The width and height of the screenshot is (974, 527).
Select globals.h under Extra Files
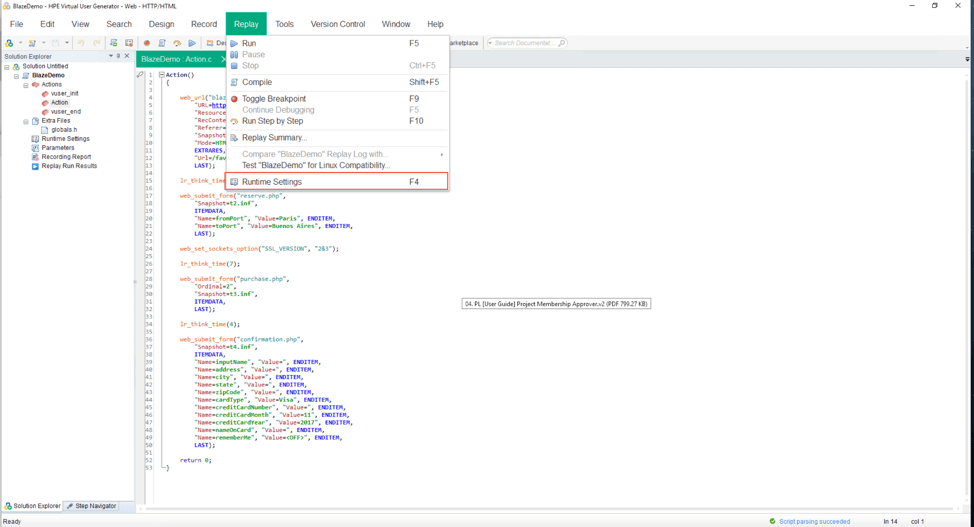[64, 130]
